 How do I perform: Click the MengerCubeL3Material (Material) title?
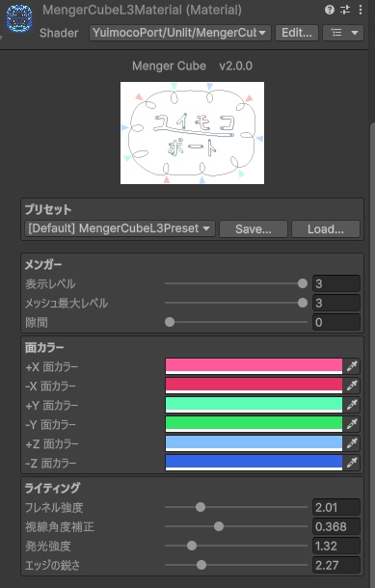tap(142, 10)
